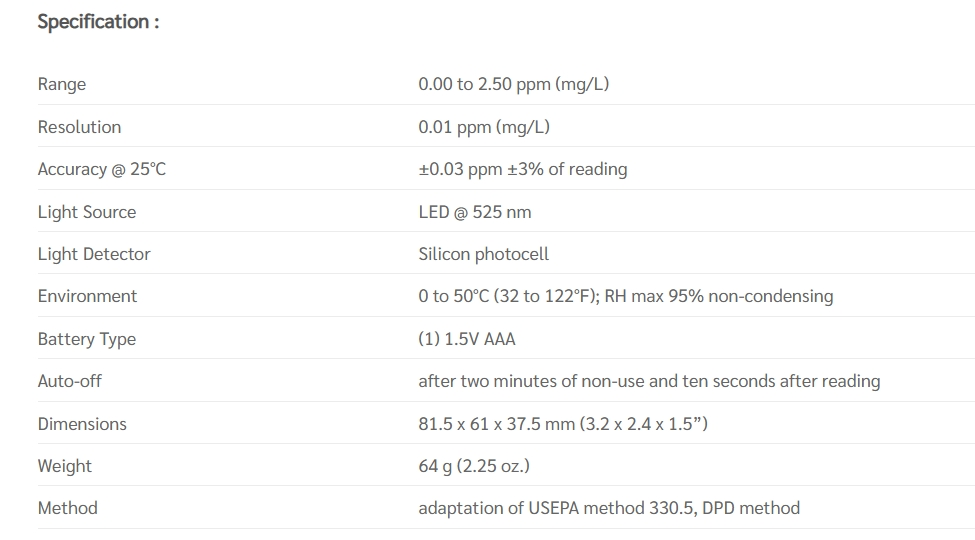Click the 0.00 to 2.50 ppm value
The image size is (975, 540).
[x=514, y=84]
